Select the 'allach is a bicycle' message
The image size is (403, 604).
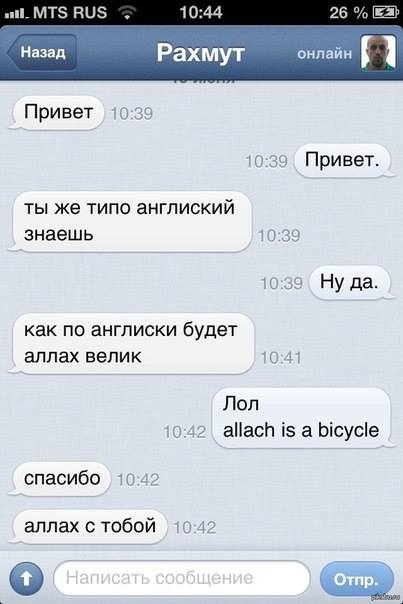pyautogui.click(x=301, y=418)
